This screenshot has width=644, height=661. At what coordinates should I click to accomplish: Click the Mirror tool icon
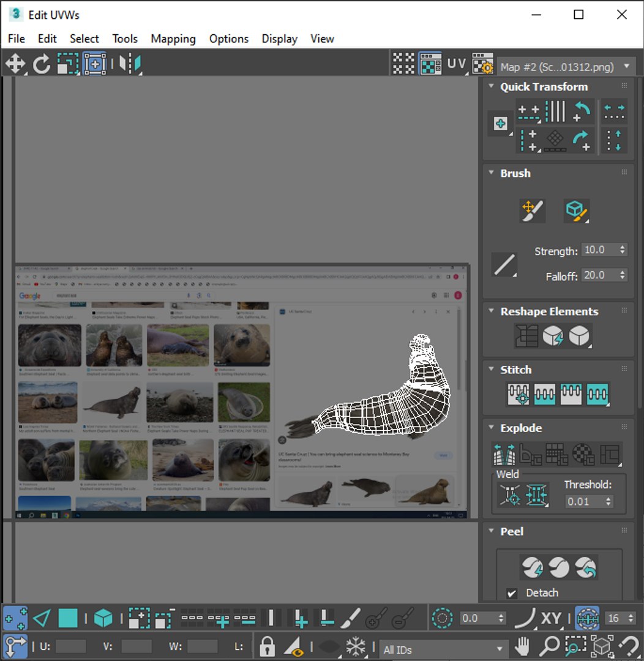click(x=130, y=64)
